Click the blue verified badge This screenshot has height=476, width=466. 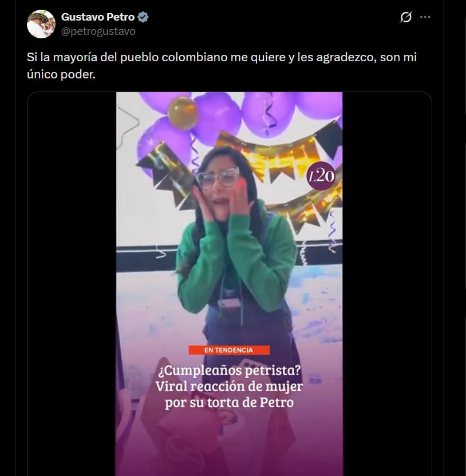pyautogui.click(x=143, y=17)
